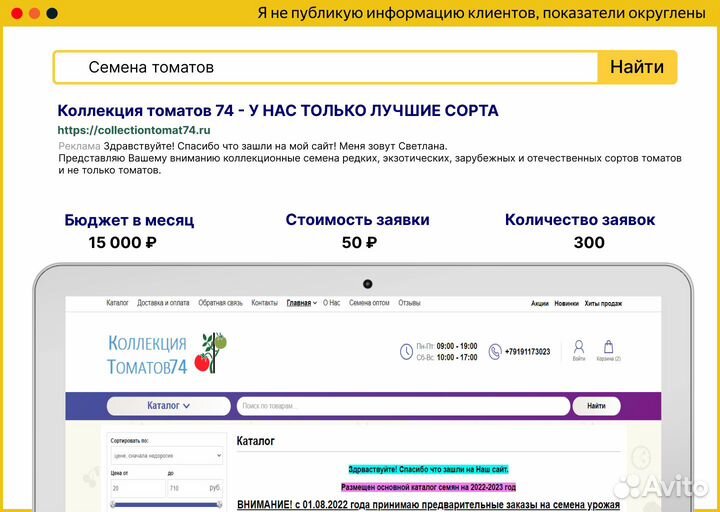Open the Новинки link
This screenshot has width=720, height=512.
pyautogui.click(x=566, y=304)
